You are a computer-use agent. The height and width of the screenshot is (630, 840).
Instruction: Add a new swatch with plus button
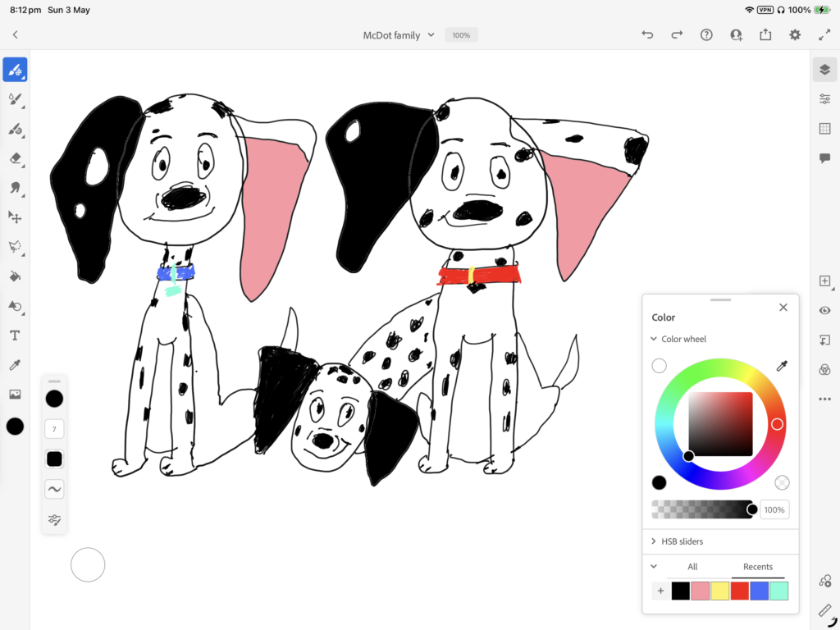click(x=660, y=591)
